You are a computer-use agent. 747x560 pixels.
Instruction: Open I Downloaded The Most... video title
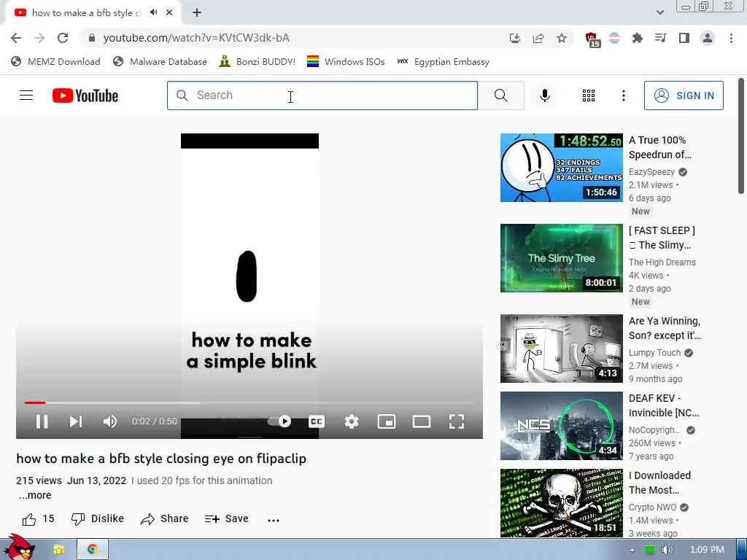tap(659, 483)
